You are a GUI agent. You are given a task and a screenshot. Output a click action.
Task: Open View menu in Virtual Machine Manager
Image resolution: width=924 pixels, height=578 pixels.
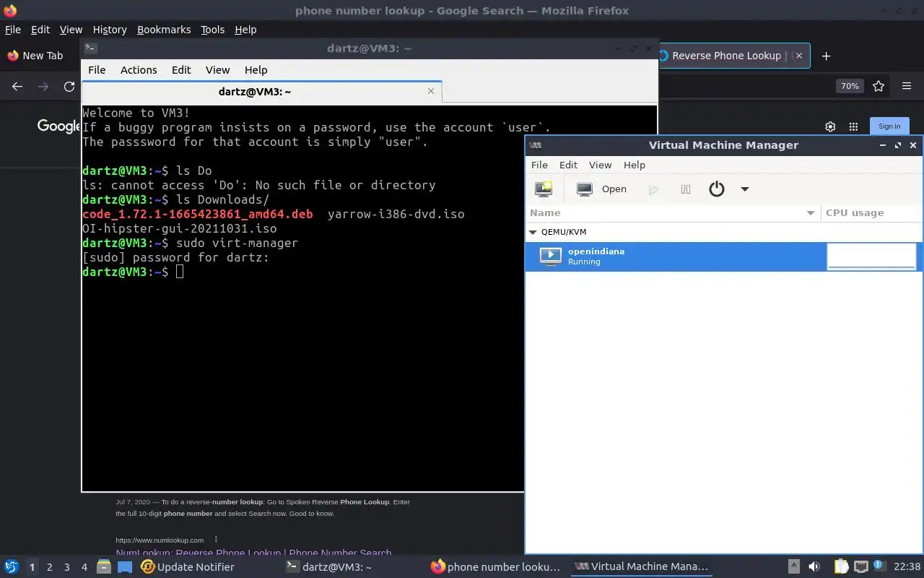click(x=600, y=165)
